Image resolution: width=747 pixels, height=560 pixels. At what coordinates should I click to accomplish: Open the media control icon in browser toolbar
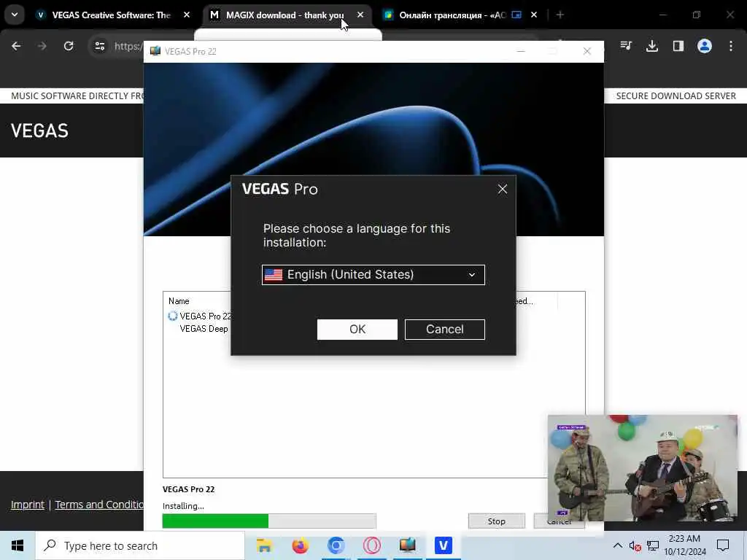click(626, 46)
